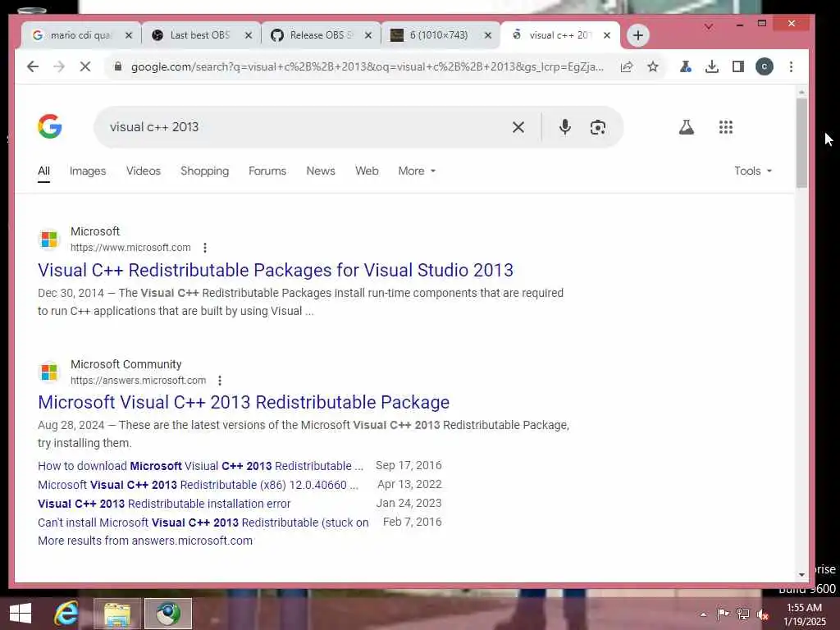Stop loading the page
840x630 pixels.
point(85,66)
